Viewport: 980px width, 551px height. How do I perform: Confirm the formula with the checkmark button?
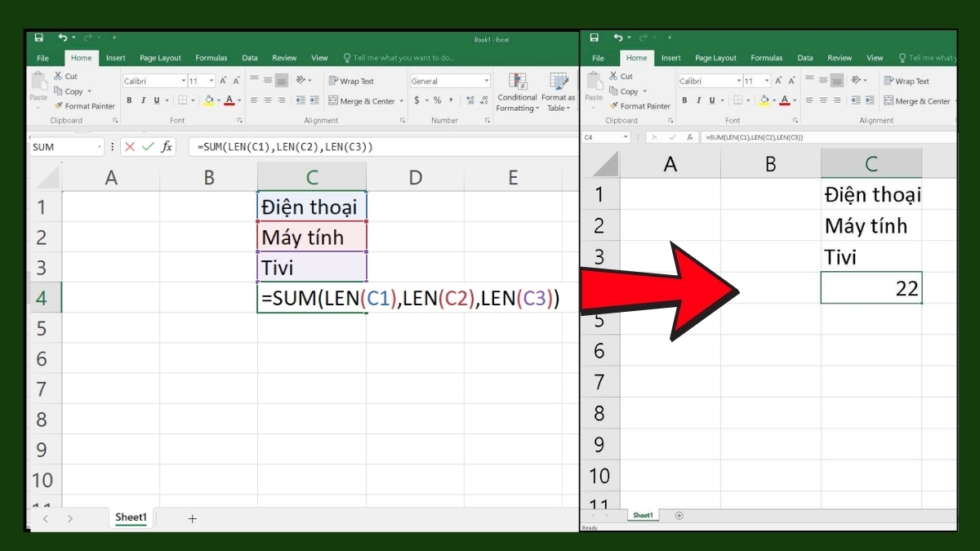click(148, 147)
